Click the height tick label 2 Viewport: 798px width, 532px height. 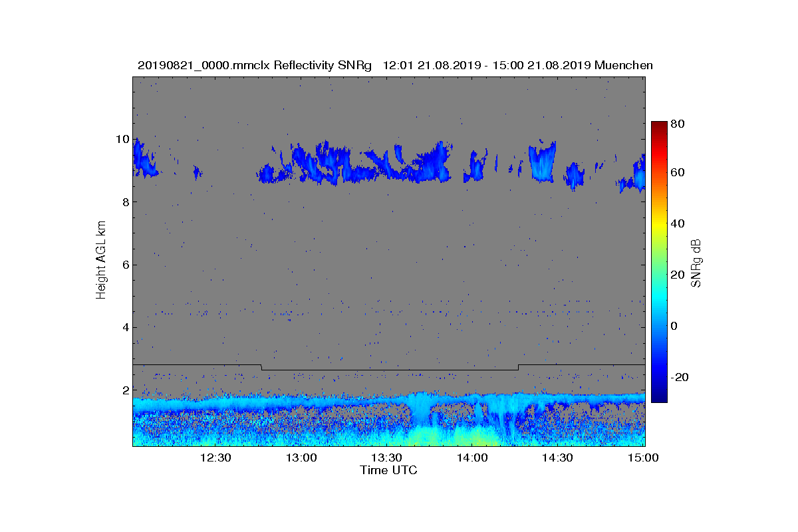pos(126,390)
